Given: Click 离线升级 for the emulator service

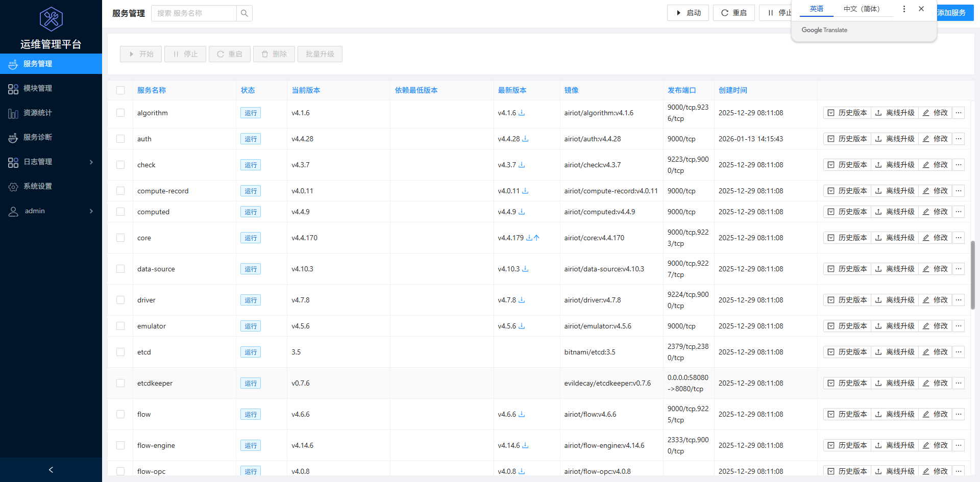Looking at the screenshot, I should pyautogui.click(x=895, y=326).
